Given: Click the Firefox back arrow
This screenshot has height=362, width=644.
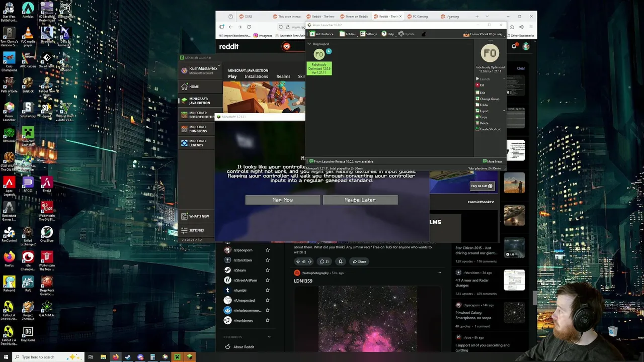Looking at the screenshot, I should point(230,27).
